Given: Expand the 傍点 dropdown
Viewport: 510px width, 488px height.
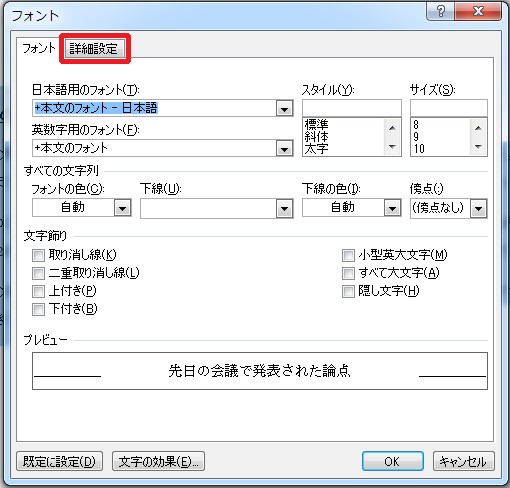Looking at the screenshot, I should 479,209.
